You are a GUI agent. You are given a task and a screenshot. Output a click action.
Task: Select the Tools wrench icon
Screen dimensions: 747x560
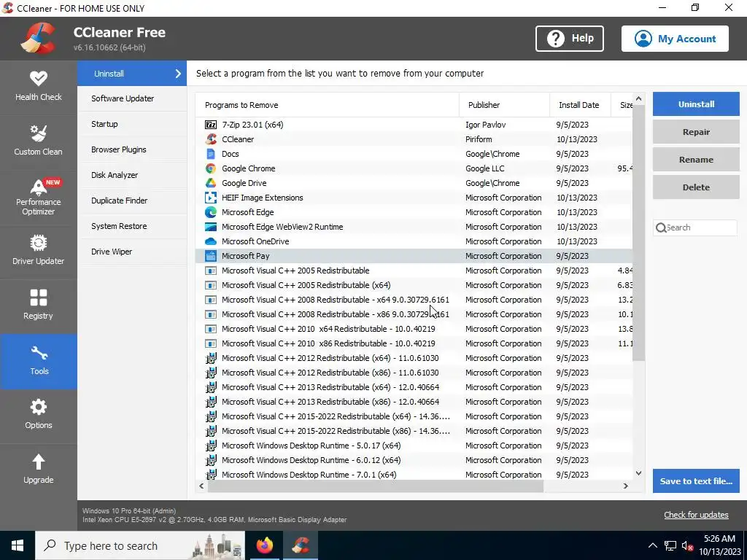click(x=39, y=354)
